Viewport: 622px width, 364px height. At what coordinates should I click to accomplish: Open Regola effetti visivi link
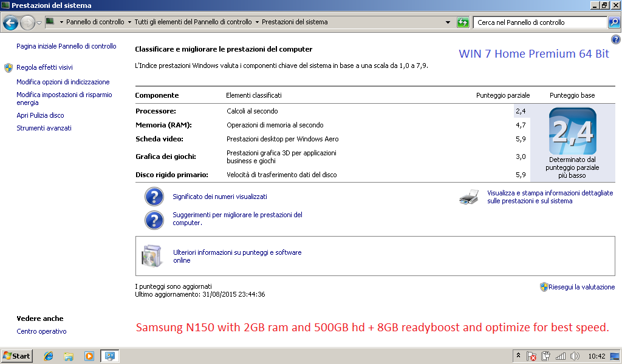44,67
